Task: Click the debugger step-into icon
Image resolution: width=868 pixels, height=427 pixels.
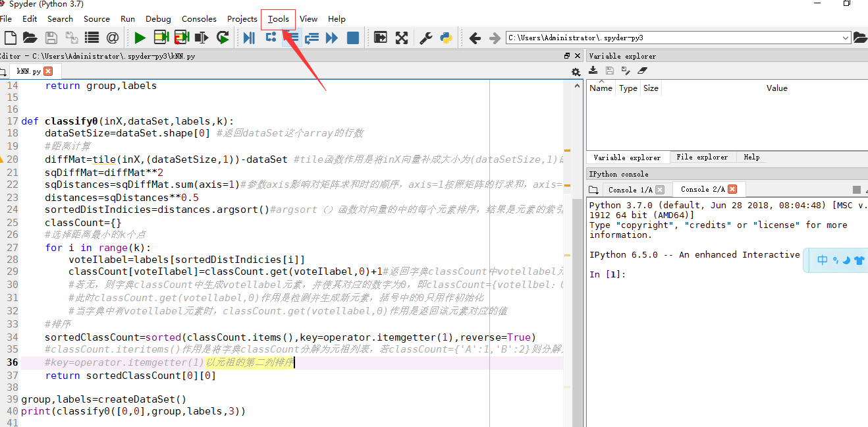Action: pos(290,38)
